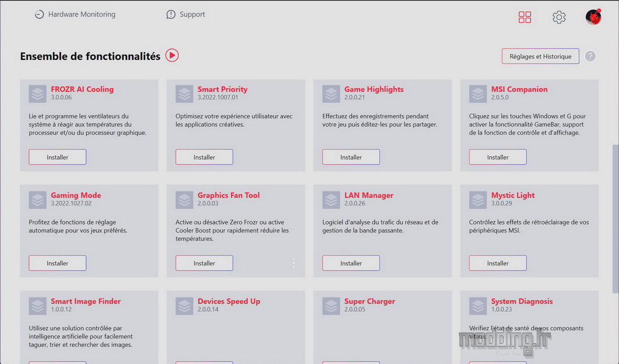Install LAN Manager
619x364 pixels.
pyautogui.click(x=351, y=263)
